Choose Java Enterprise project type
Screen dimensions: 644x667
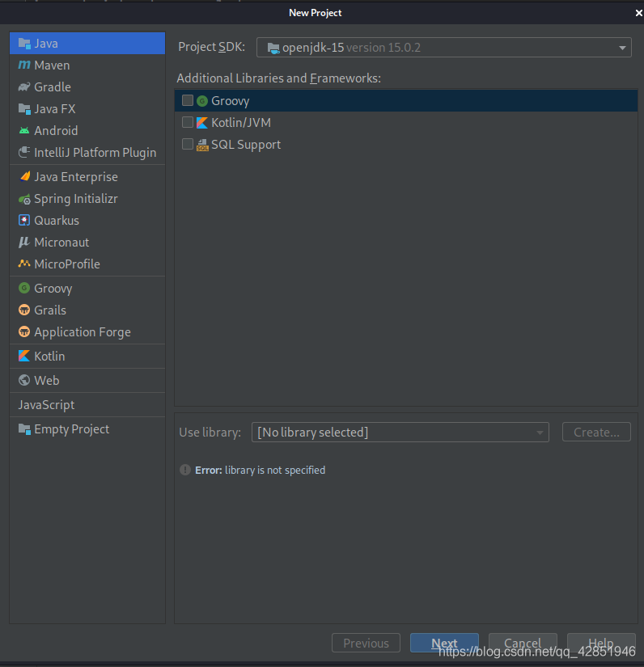75,177
